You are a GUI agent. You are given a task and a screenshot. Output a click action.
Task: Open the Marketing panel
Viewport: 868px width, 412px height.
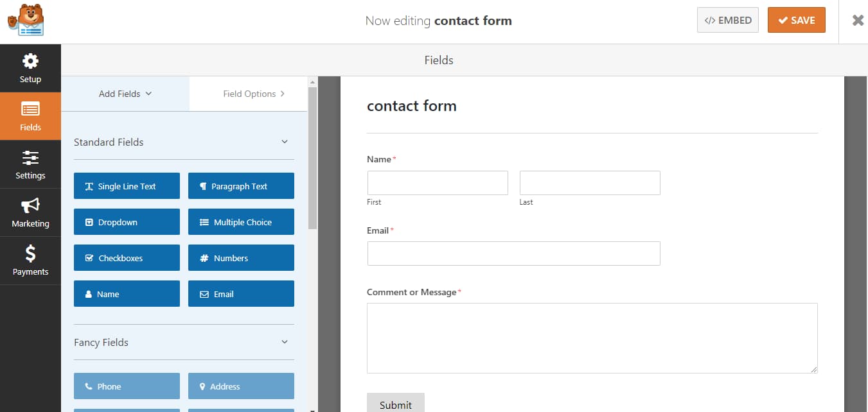pos(30,212)
